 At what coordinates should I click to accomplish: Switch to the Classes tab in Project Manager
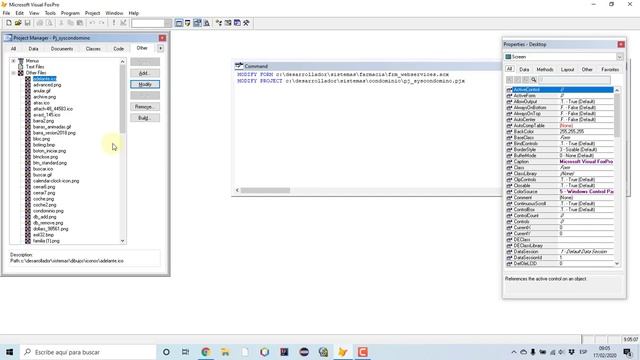point(93,49)
